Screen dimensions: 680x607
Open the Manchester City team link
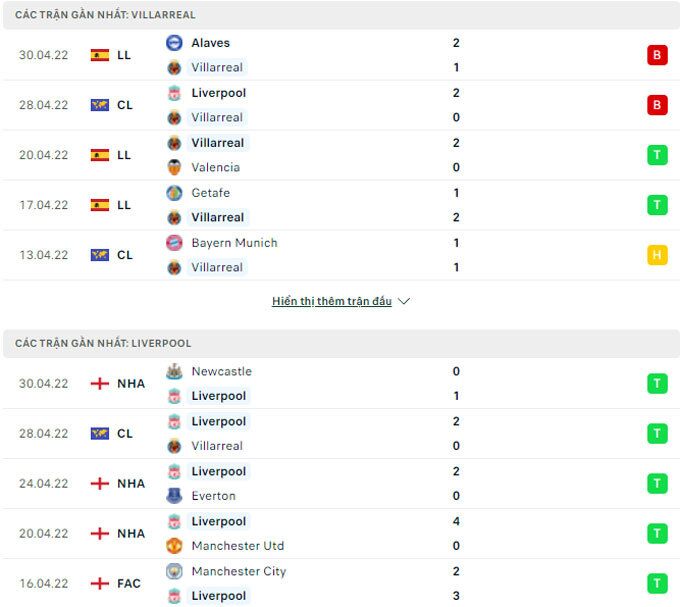(238, 571)
